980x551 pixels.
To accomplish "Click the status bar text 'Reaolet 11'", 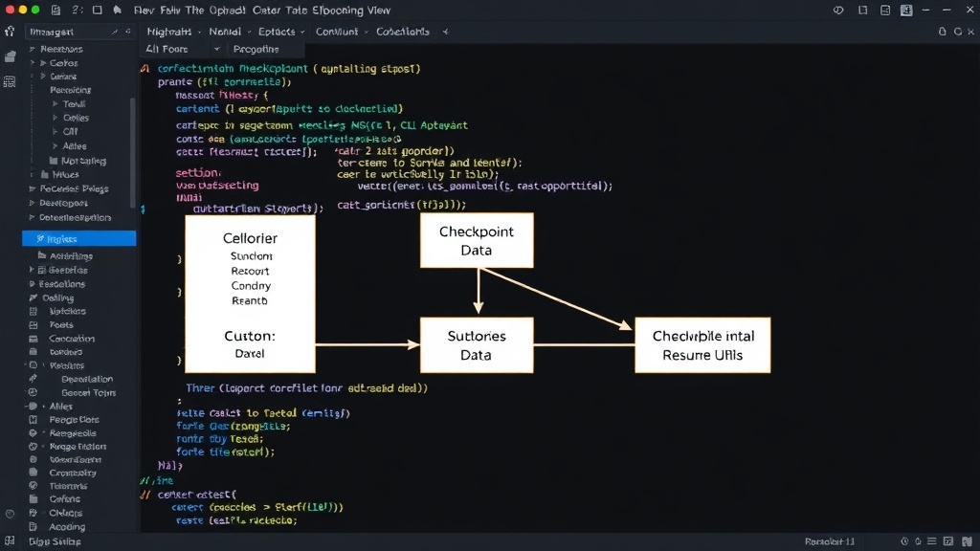I will pos(830,541).
